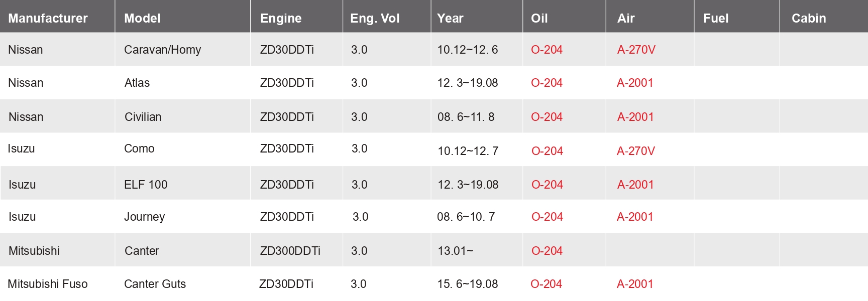This screenshot has width=868, height=301.
Task: Select the Fuel column header
Action: tap(716, 19)
